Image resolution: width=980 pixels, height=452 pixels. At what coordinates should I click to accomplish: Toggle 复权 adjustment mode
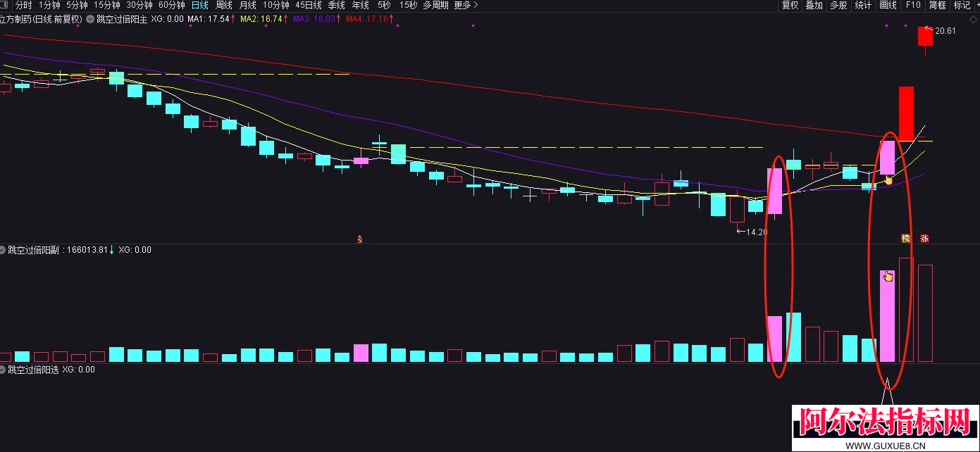tap(790, 5)
